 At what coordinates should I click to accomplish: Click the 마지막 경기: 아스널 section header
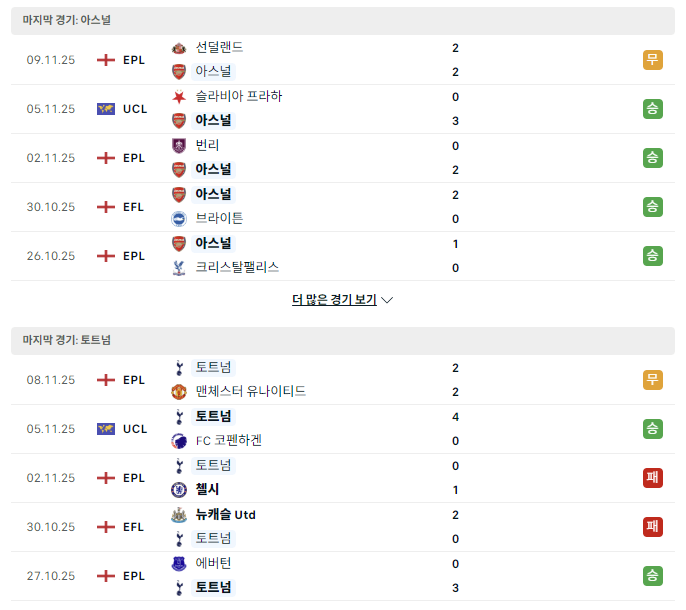coord(343,21)
